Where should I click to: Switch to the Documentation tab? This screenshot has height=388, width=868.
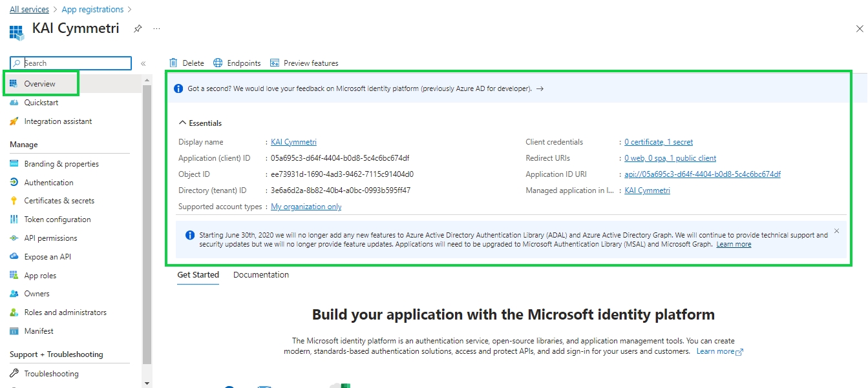[x=260, y=275]
